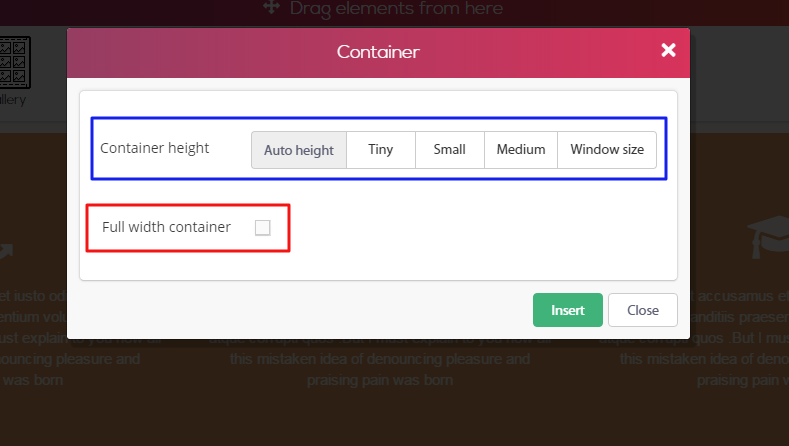This screenshot has width=789, height=446.
Task: Pick Medium container height
Action: tap(521, 150)
